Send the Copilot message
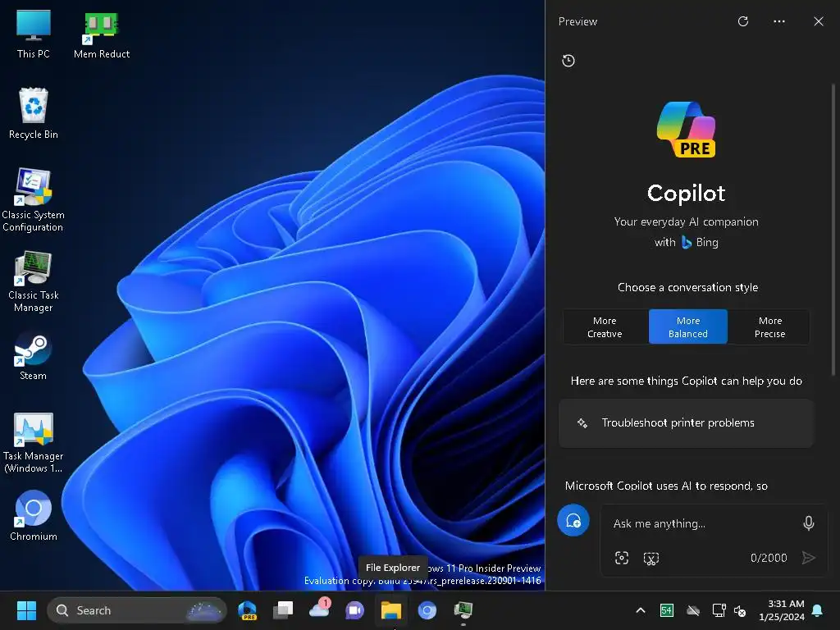This screenshot has width=840, height=630. (x=809, y=558)
